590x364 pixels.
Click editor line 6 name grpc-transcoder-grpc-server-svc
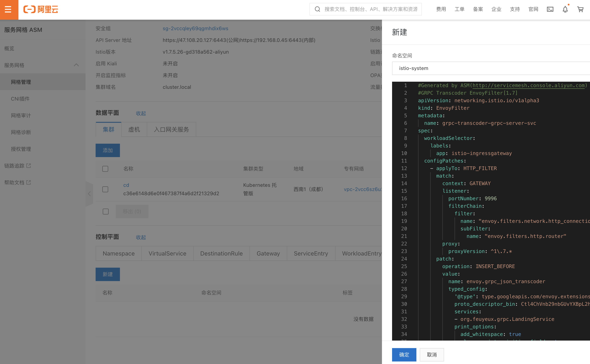(x=480, y=123)
